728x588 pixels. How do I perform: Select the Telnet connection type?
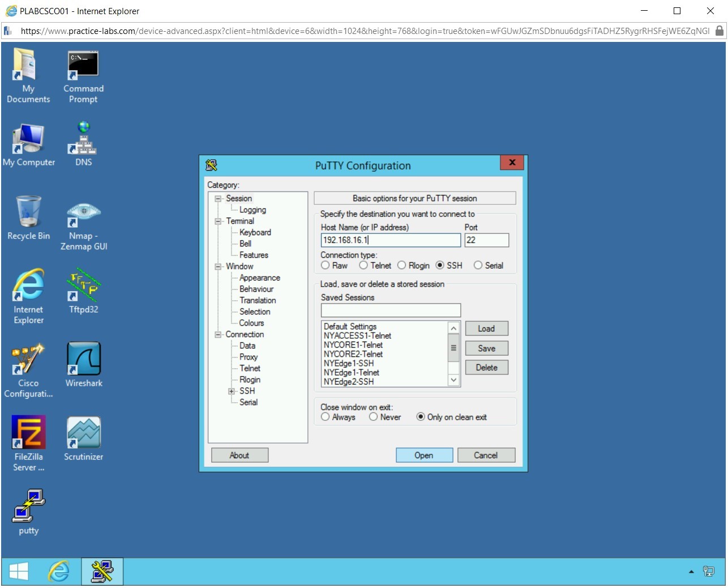363,265
